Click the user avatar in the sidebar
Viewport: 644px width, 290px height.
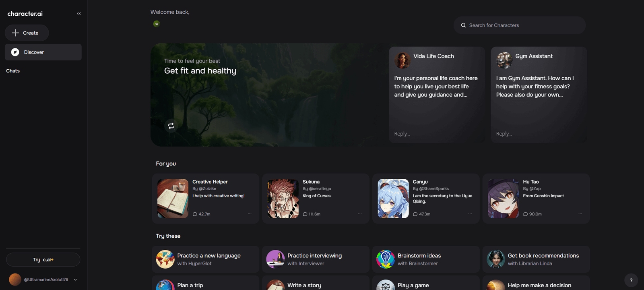(x=15, y=280)
